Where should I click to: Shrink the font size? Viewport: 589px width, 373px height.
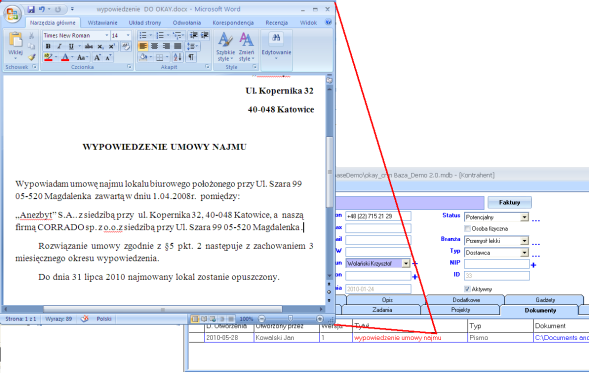click(108, 57)
